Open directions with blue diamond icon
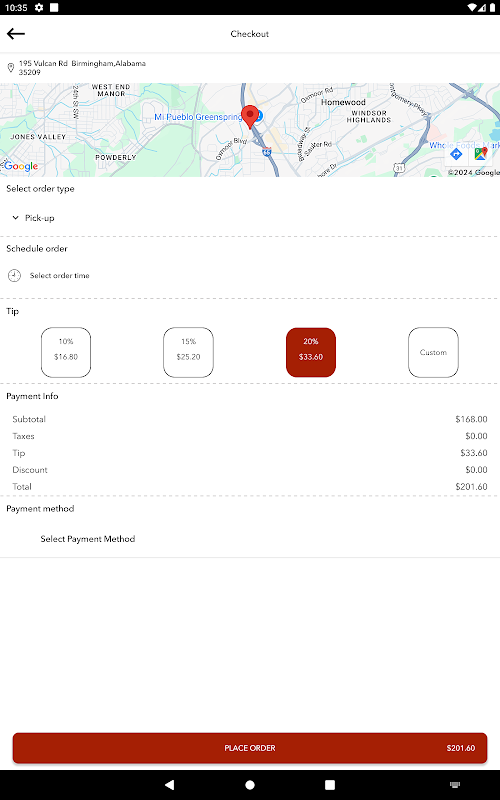 click(456, 154)
